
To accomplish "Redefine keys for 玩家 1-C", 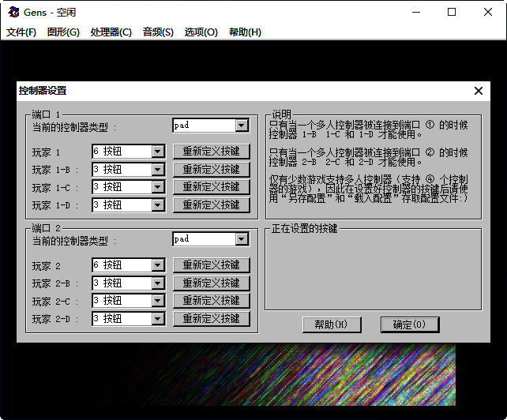I will click(211, 187).
